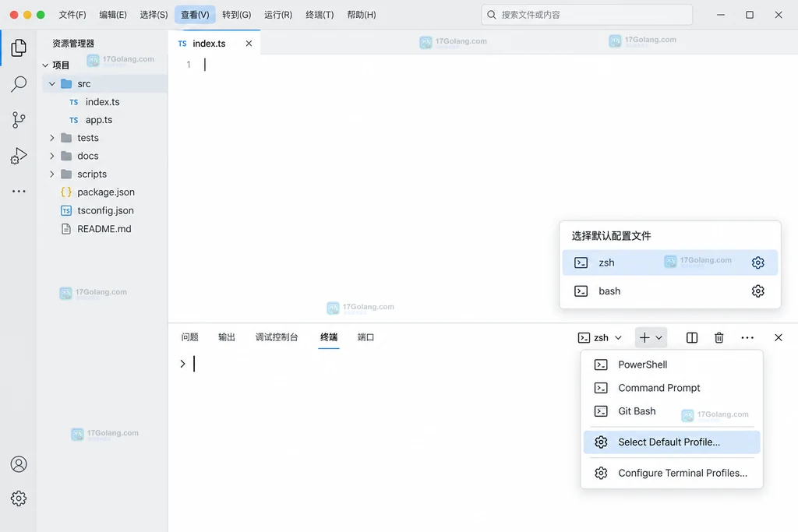Close the index.ts editor tab
This screenshot has height=532, width=798.
coord(249,44)
